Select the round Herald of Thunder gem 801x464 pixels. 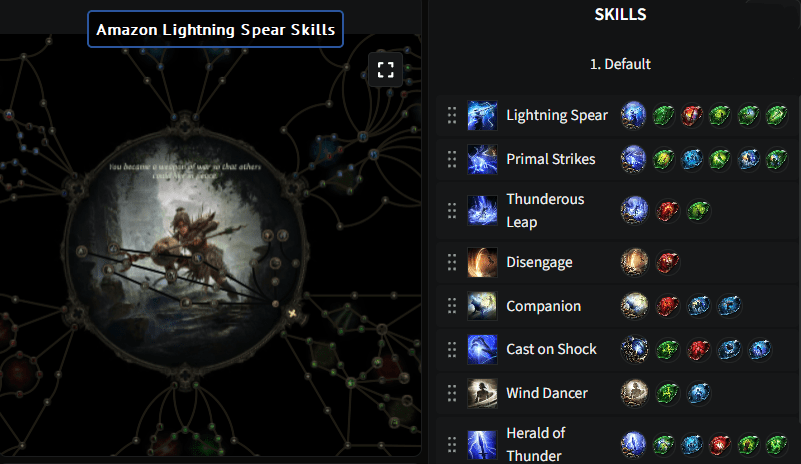pos(633,445)
